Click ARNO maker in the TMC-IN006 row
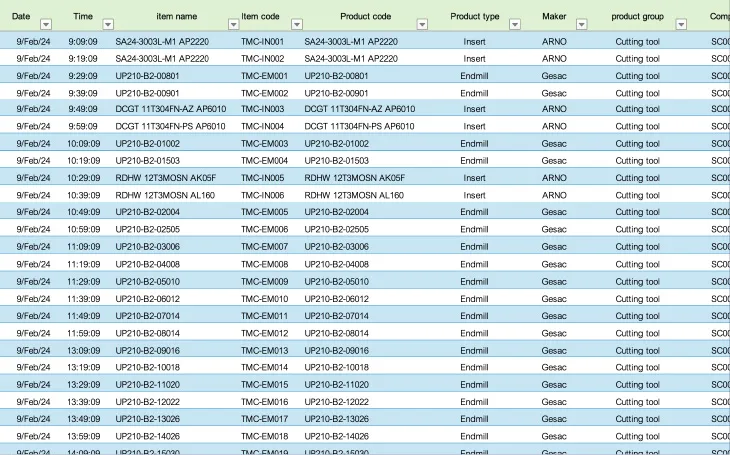This screenshot has width=730, height=455. click(x=554, y=195)
